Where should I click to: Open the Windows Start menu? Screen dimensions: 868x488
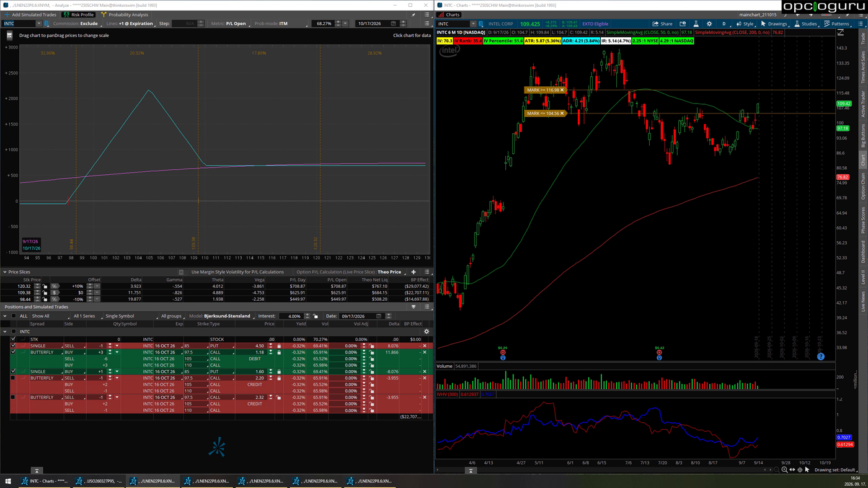(x=8, y=481)
